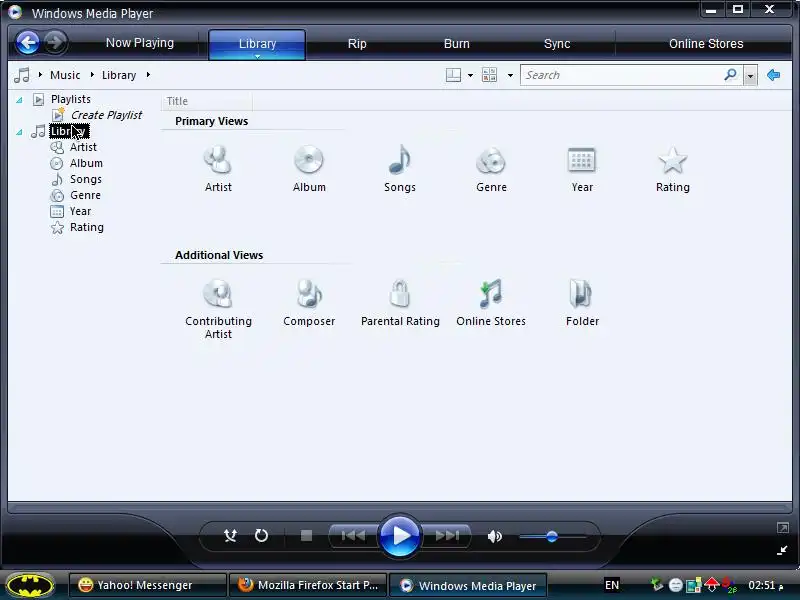Click Create Playlist in the sidebar

point(106,115)
